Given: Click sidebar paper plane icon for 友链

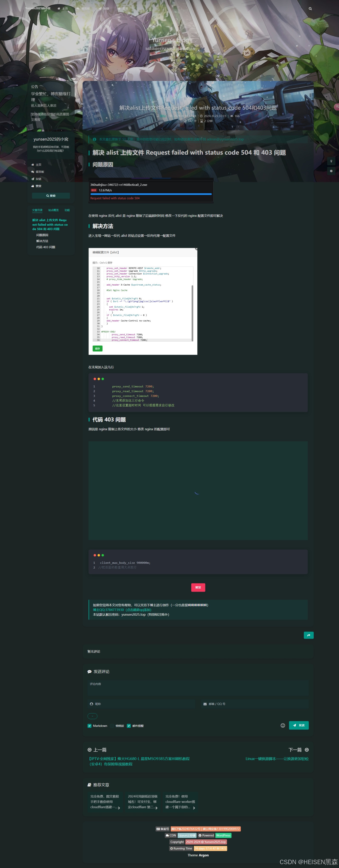Looking at the screenshot, I should [33, 179].
